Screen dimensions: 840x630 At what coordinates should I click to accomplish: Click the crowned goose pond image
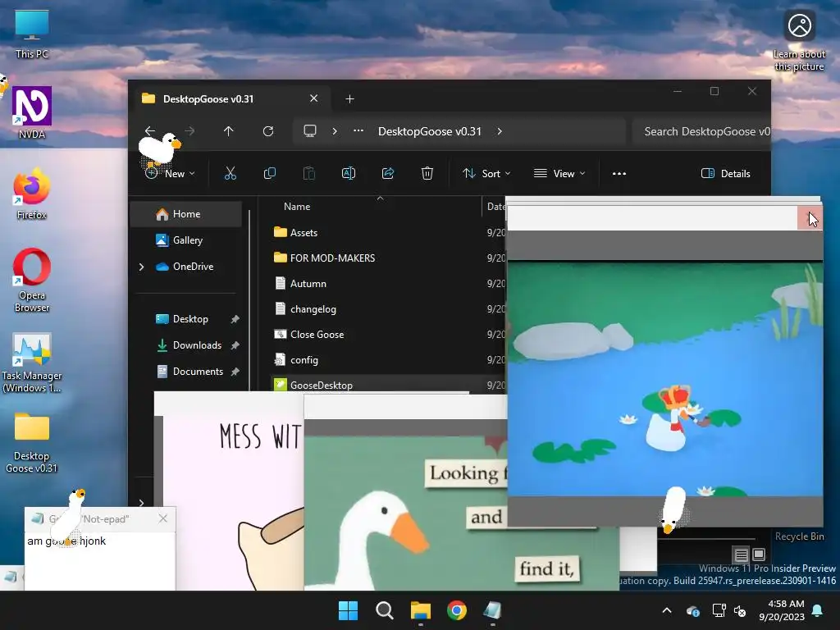[664, 379]
